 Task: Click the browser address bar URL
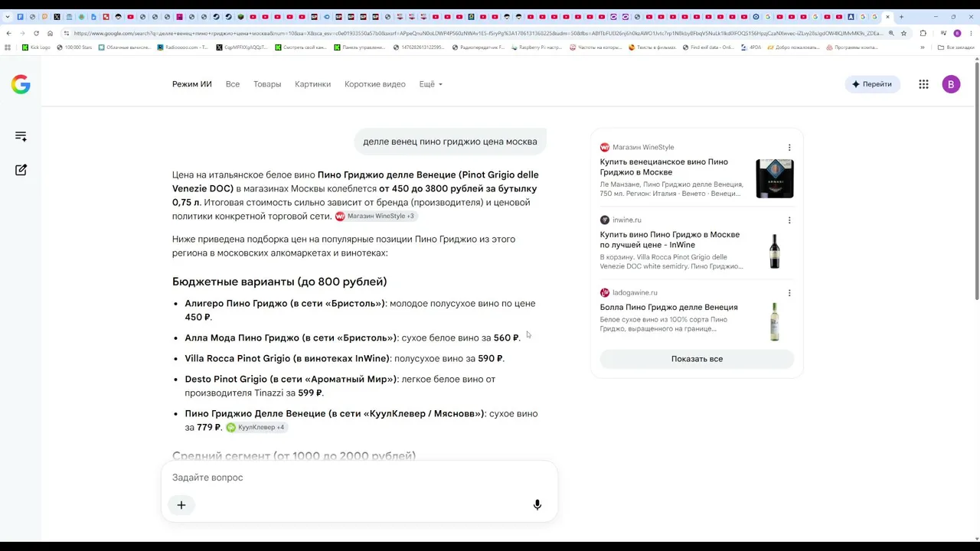[479, 33]
